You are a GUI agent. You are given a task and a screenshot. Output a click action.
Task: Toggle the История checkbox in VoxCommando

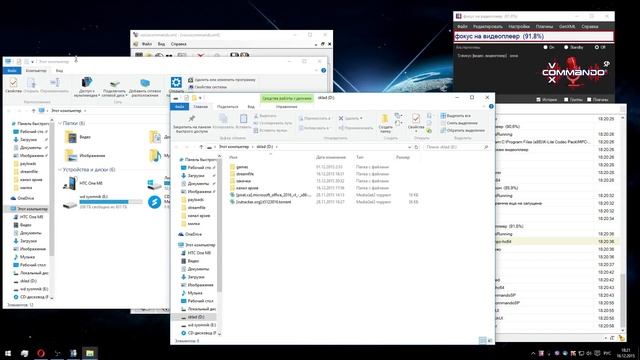[538, 100]
